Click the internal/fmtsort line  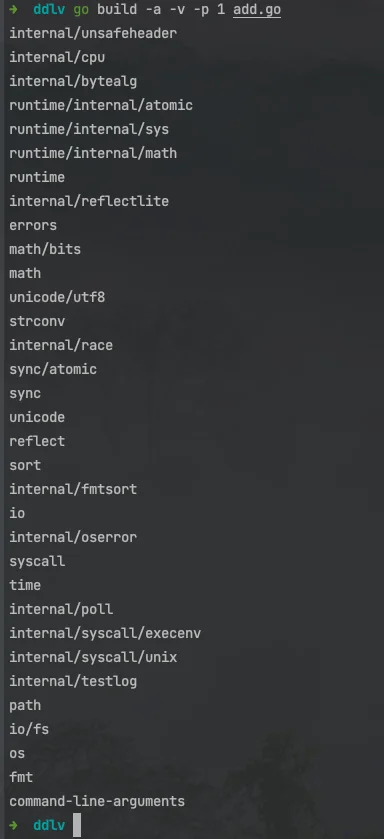pyautogui.click(x=73, y=489)
